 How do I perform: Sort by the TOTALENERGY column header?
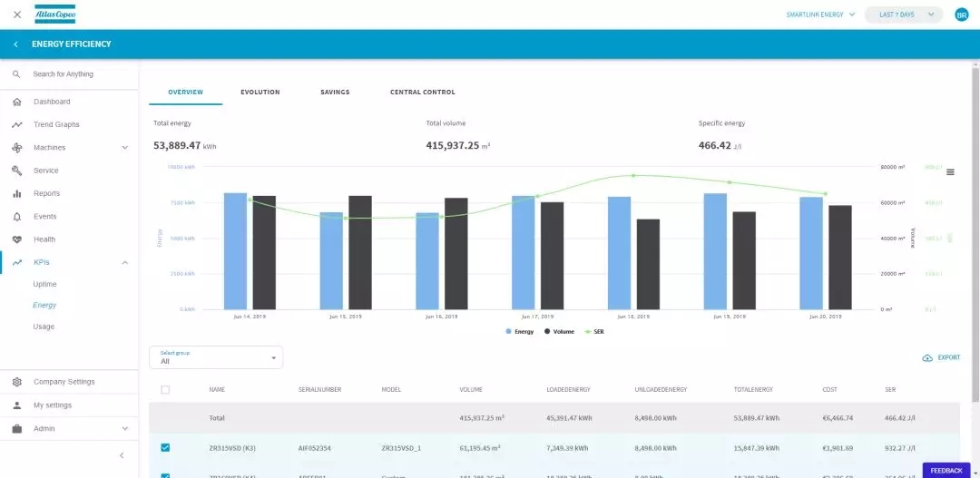click(x=753, y=390)
